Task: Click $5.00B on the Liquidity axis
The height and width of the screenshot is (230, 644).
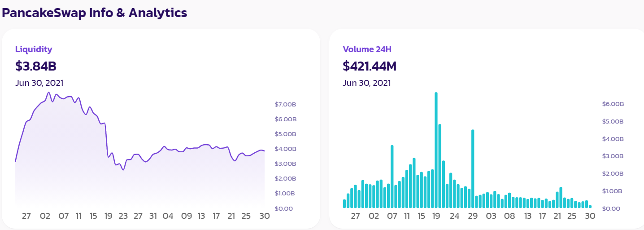Action: (x=286, y=134)
